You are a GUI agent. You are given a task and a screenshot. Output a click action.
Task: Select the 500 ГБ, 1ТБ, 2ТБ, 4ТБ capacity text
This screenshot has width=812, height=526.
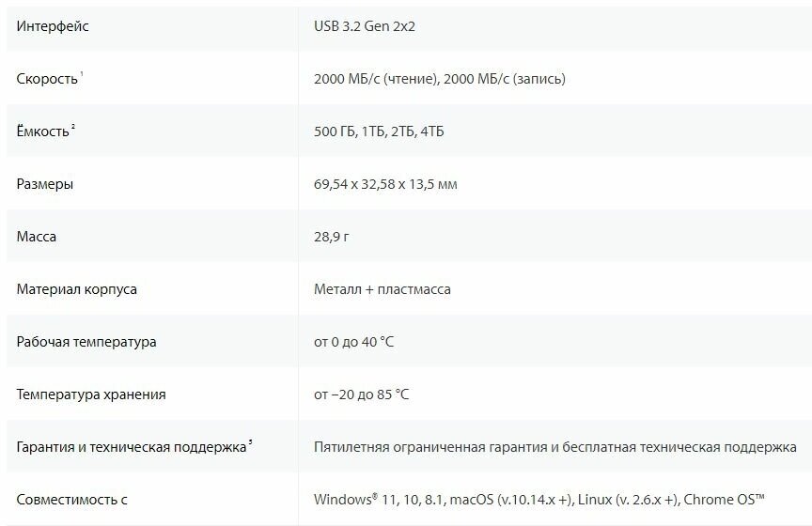[379, 131]
